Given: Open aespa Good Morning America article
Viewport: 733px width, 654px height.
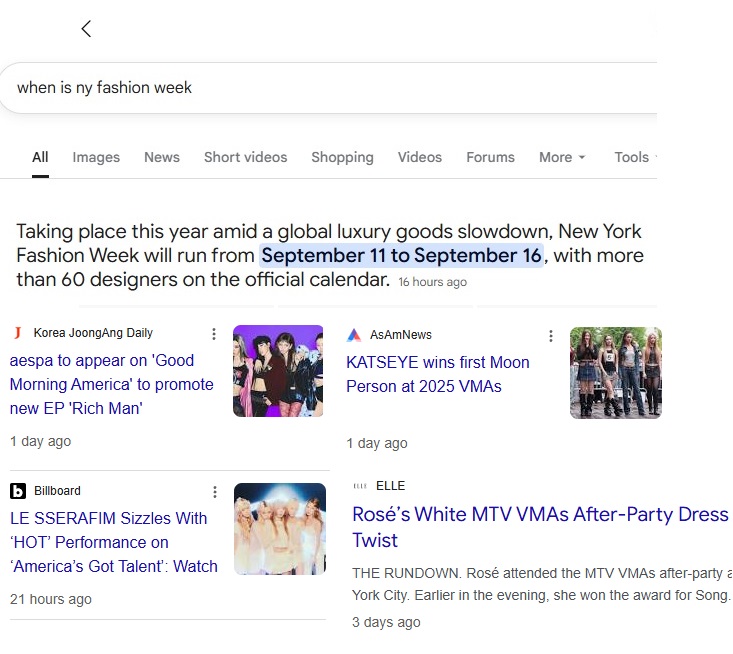Looking at the screenshot, I should click(112, 384).
